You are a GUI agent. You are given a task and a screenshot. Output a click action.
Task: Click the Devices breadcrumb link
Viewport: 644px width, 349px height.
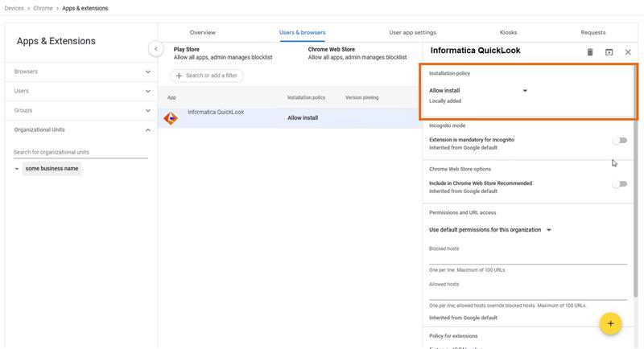pyautogui.click(x=14, y=8)
